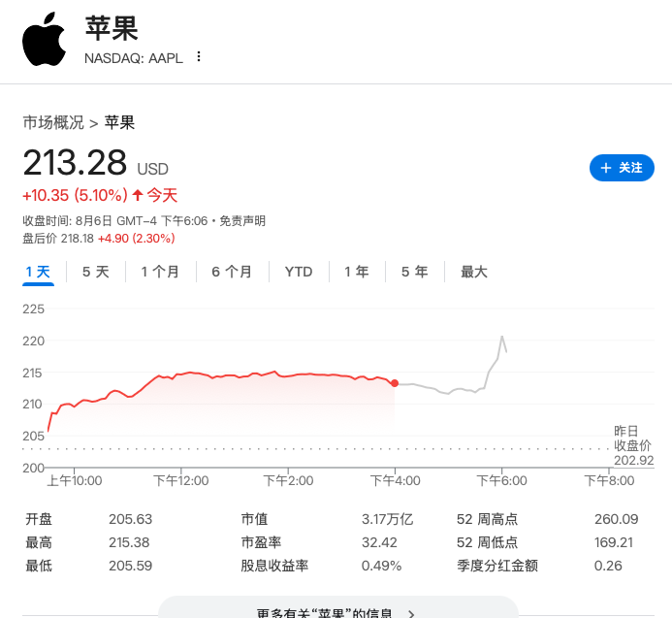Click the 下午8:00 axis label

click(x=609, y=481)
